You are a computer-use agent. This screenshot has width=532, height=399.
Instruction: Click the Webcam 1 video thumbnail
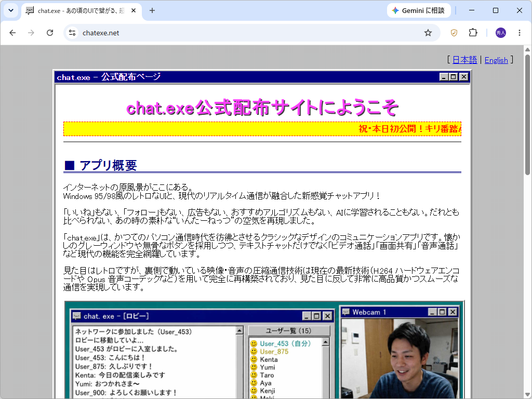(x=400, y=358)
